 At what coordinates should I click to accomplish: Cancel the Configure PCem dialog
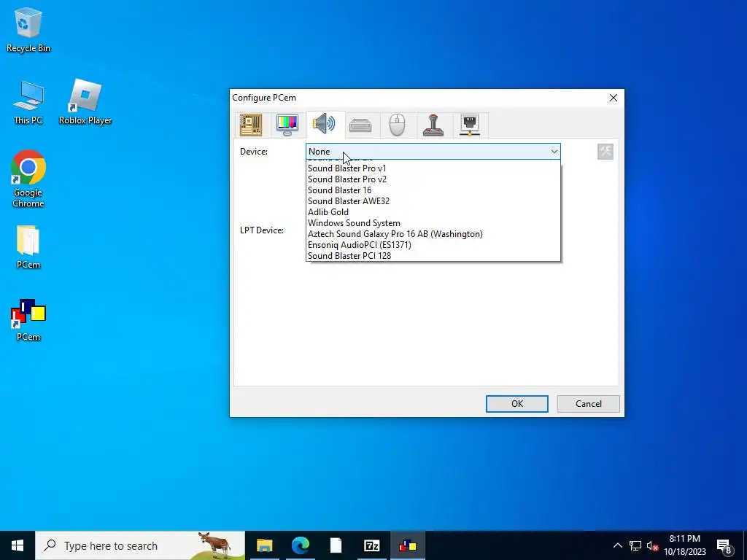[x=589, y=404]
